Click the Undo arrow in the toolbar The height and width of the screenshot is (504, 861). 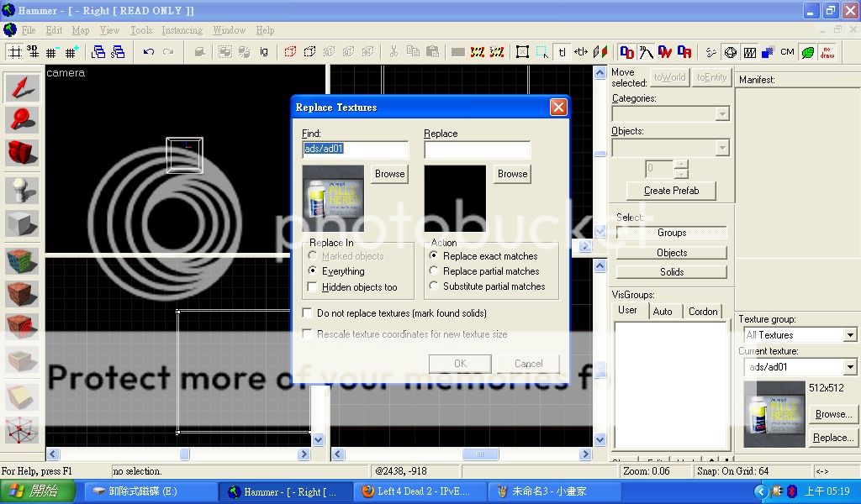[x=149, y=52]
